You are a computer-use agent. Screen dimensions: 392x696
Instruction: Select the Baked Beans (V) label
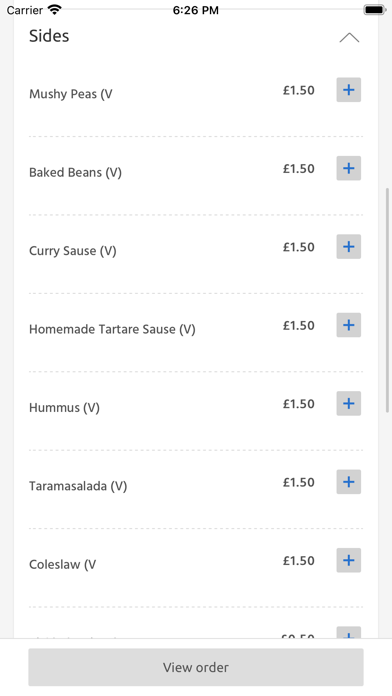tap(75, 172)
